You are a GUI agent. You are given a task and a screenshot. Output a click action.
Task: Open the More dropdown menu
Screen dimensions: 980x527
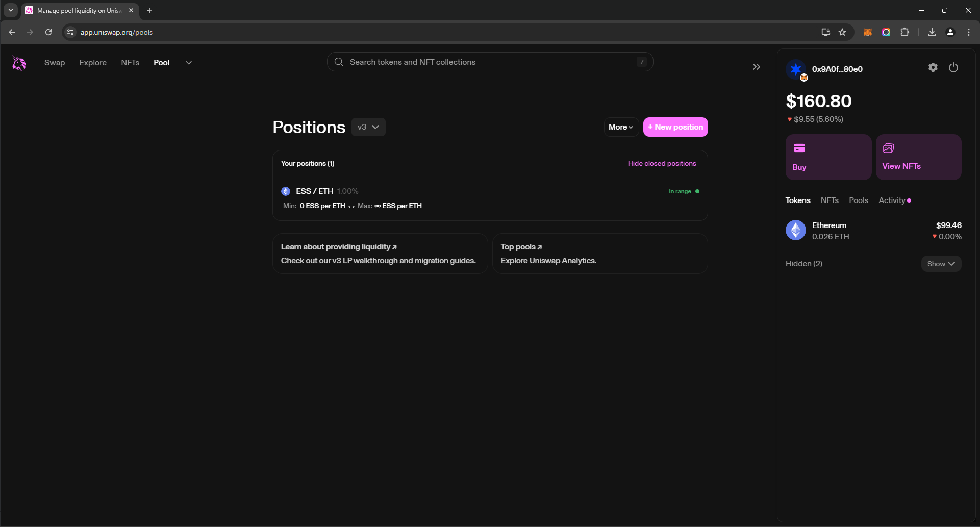tap(621, 127)
